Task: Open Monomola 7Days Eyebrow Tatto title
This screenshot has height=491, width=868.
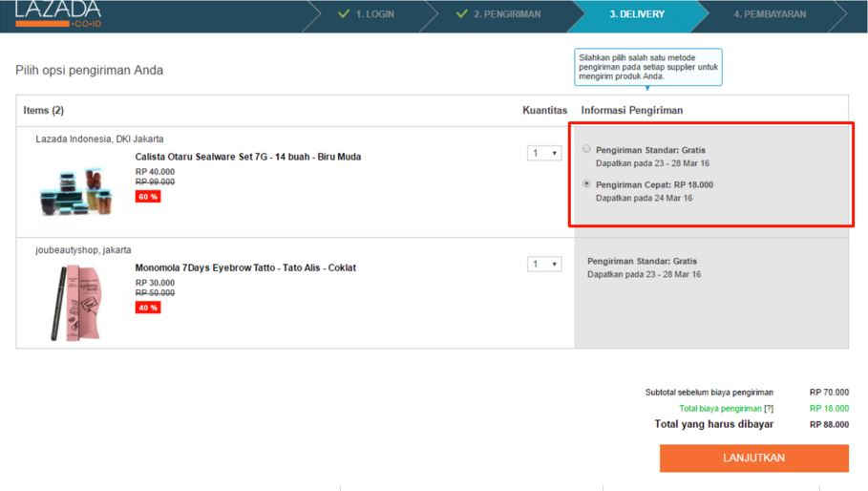Action: pyautogui.click(x=245, y=267)
